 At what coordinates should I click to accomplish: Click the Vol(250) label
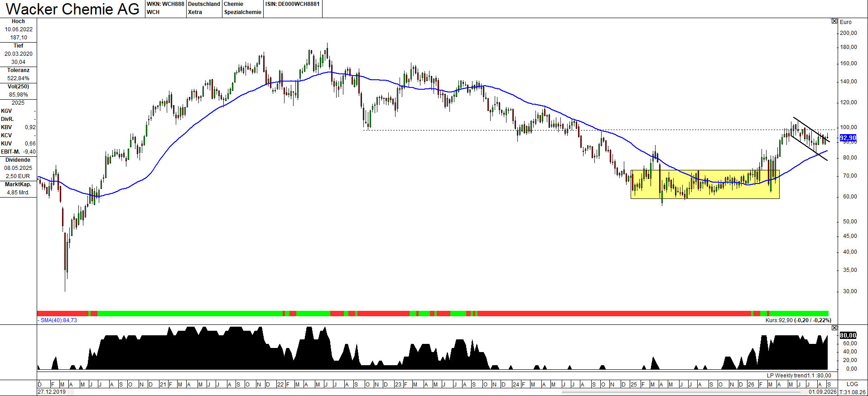coord(18,87)
